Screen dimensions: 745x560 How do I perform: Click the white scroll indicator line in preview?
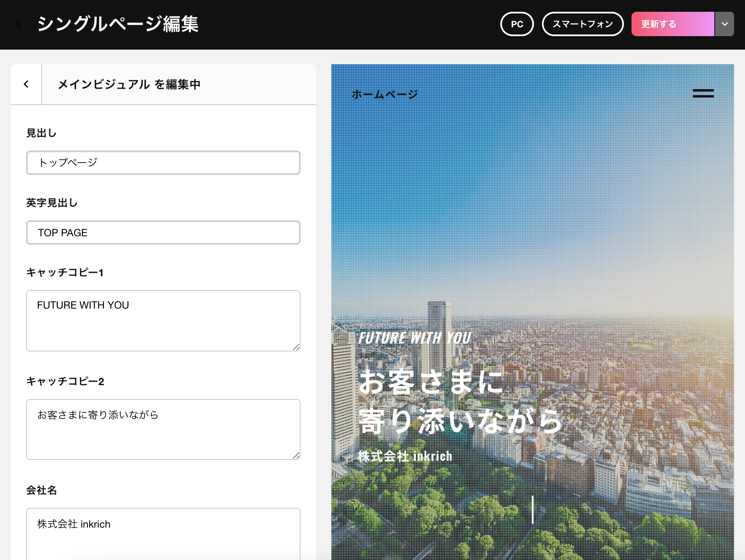[x=533, y=510]
